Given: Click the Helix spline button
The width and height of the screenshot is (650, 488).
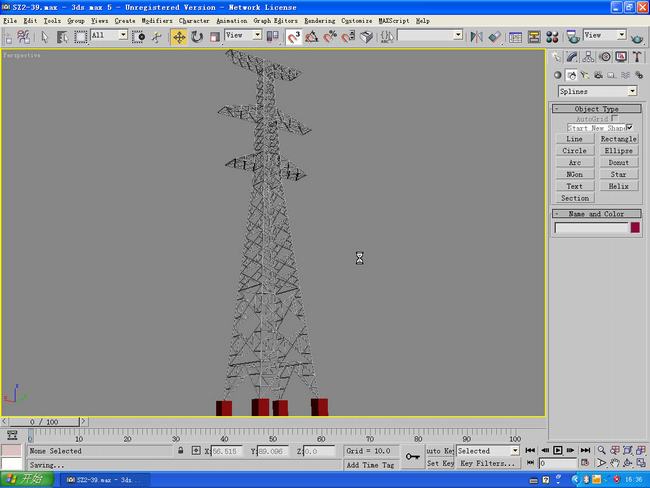Looking at the screenshot, I should pyautogui.click(x=618, y=186).
